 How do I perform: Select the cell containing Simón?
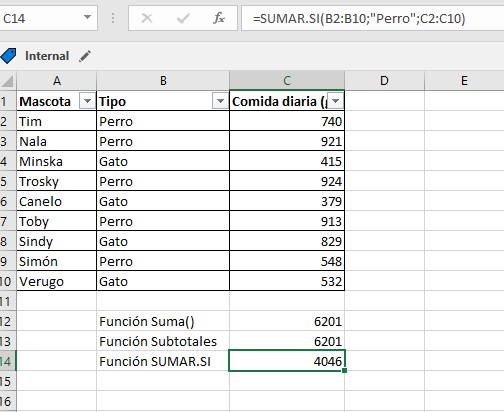coord(57,261)
